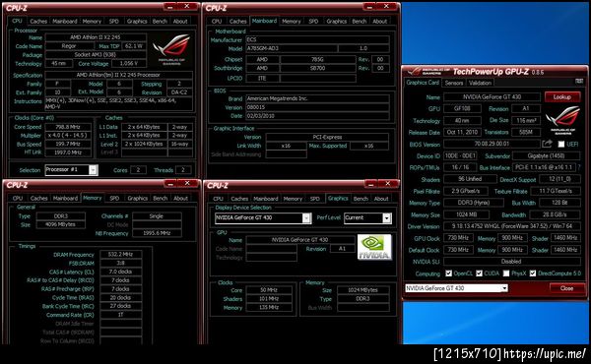The width and height of the screenshot is (591, 364).
Task: Open Caches tab in CPU-Z processor window
Action: click(x=38, y=22)
